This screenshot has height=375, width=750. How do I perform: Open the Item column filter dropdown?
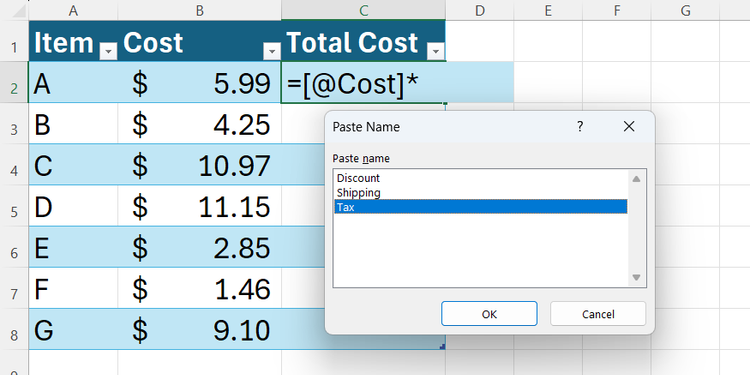(108, 51)
